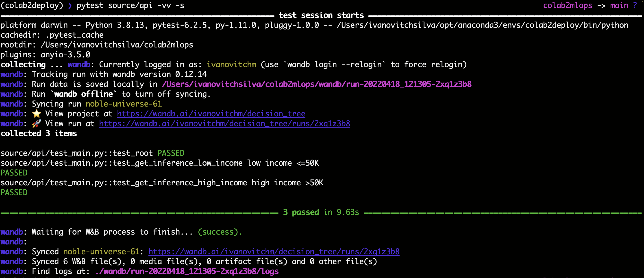Click the 3 passed in 9.63s summary
The height and width of the screenshot is (278, 644).
click(321, 212)
